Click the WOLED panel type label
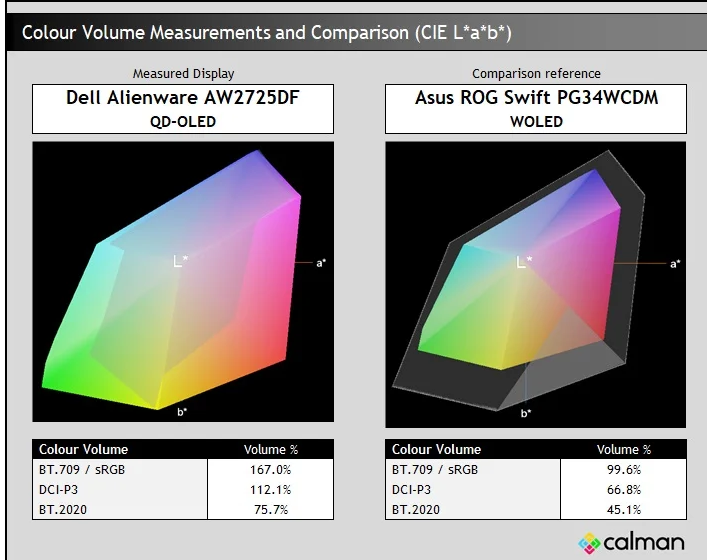Image resolution: width=707 pixels, height=560 pixels. point(536,122)
